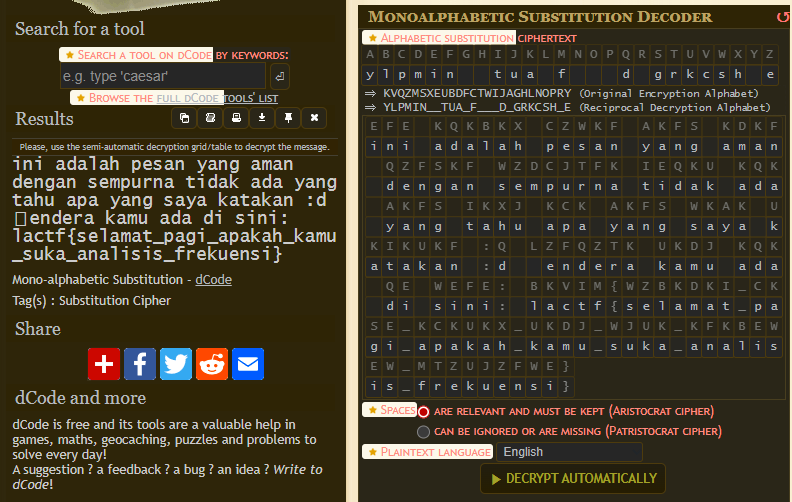Viewport: 792px width, 502px height.
Task: Click the 'Monoalphabetic Substitution Decoder' heading
Action: coord(540,17)
